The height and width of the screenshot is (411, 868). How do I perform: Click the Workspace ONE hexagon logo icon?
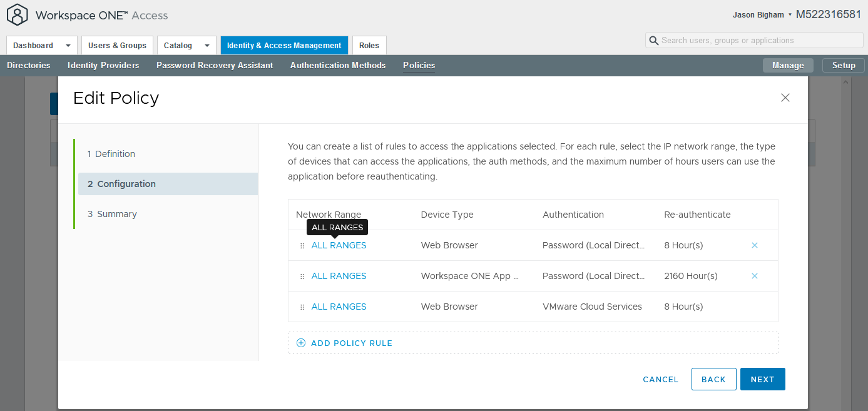(x=17, y=14)
